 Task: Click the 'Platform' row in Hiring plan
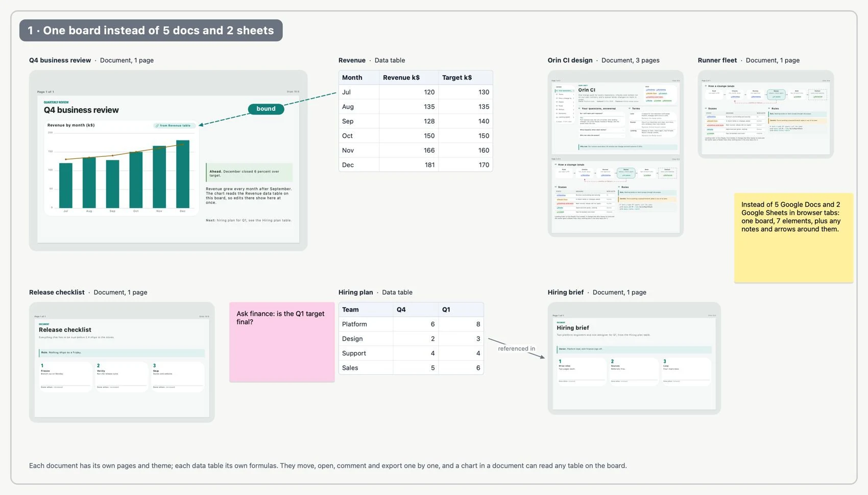click(x=411, y=324)
